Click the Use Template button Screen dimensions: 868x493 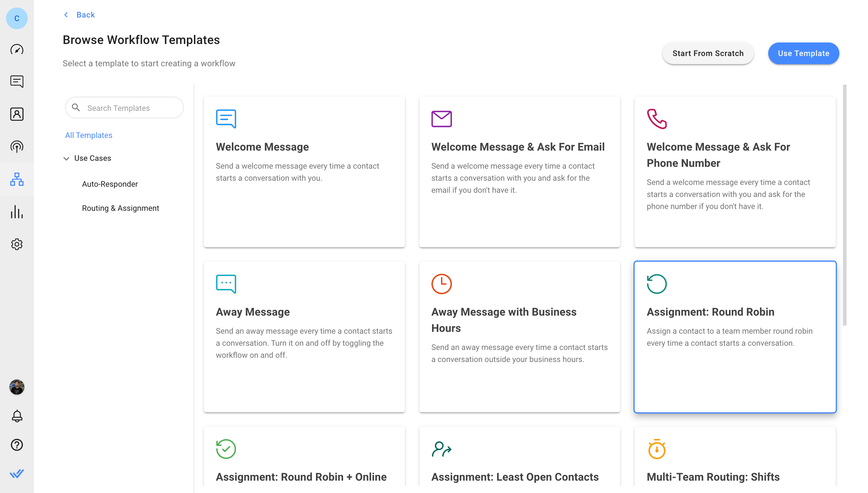[x=803, y=53]
